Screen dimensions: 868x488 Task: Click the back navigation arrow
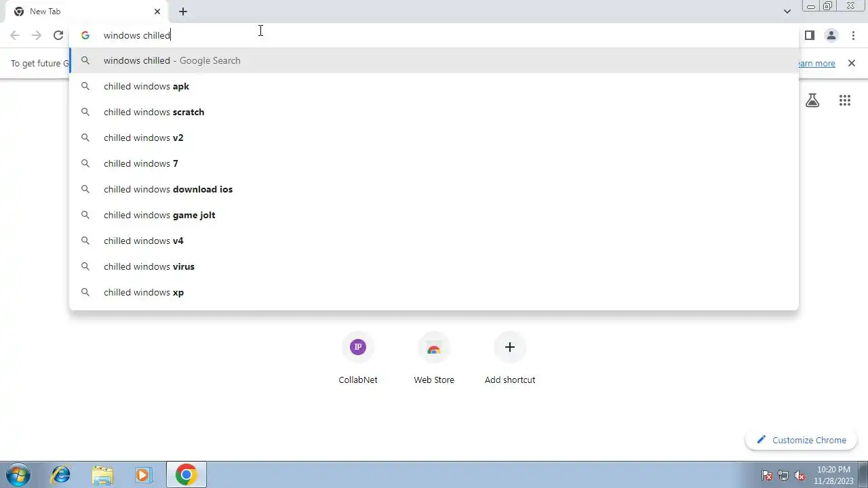click(x=15, y=35)
